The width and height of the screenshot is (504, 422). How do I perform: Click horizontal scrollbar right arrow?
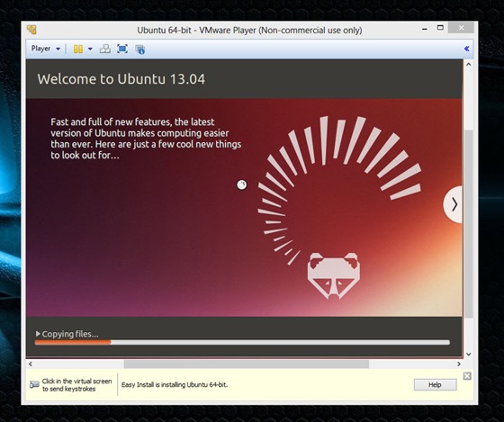coord(459,364)
